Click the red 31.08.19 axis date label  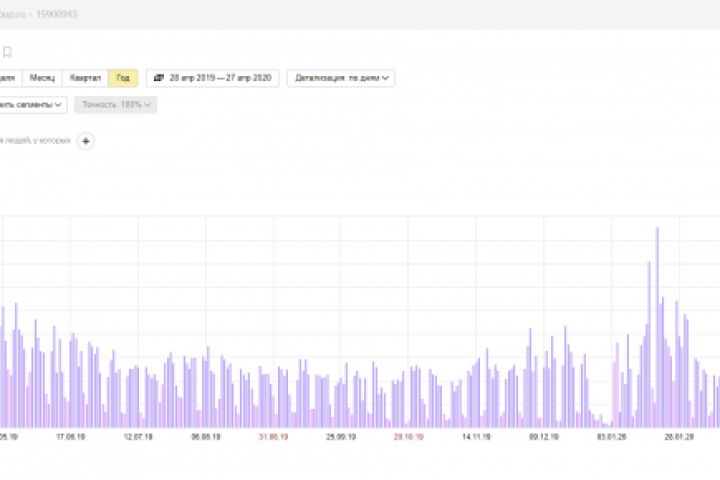coord(274,437)
